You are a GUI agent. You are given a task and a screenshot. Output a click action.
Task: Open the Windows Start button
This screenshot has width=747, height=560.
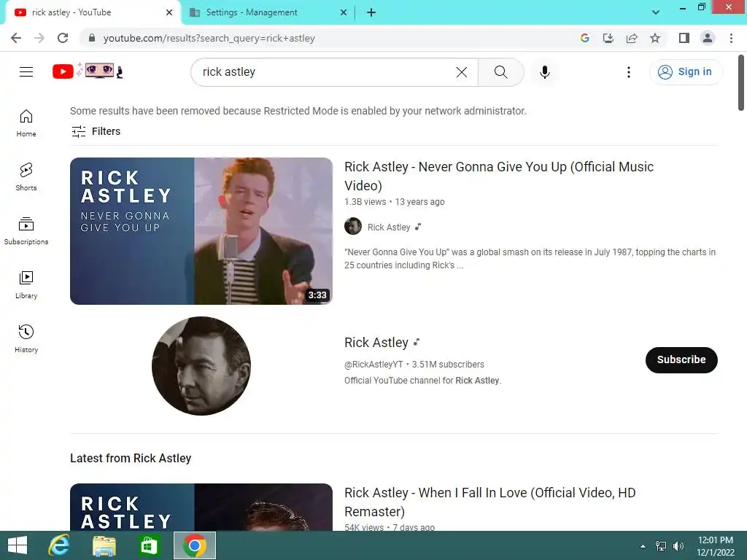[18, 545]
